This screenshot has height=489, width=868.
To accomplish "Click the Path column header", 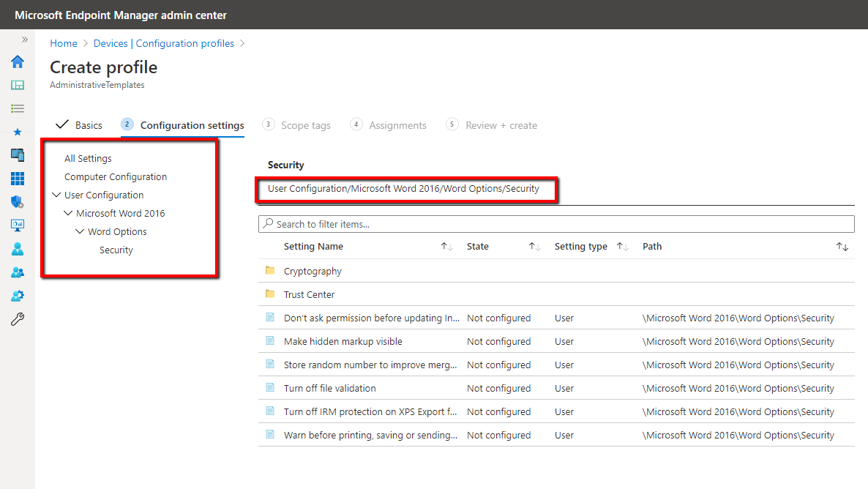I will [652, 247].
